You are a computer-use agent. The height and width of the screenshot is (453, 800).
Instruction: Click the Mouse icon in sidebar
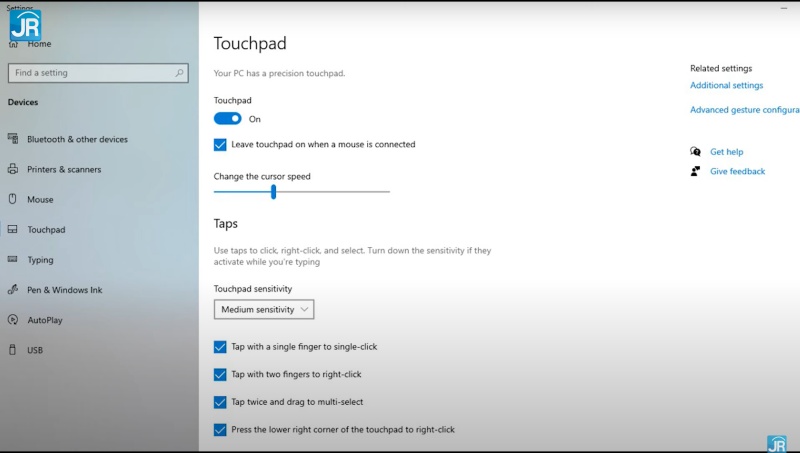(13, 199)
